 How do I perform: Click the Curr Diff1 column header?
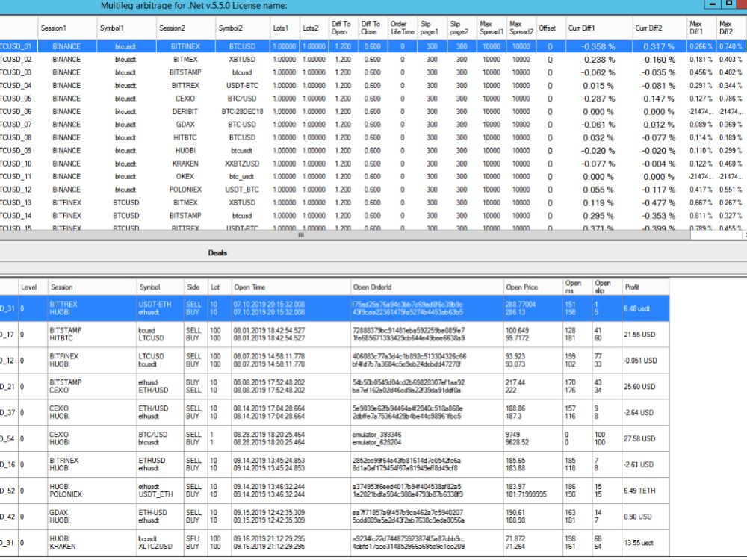tap(599, 28)
